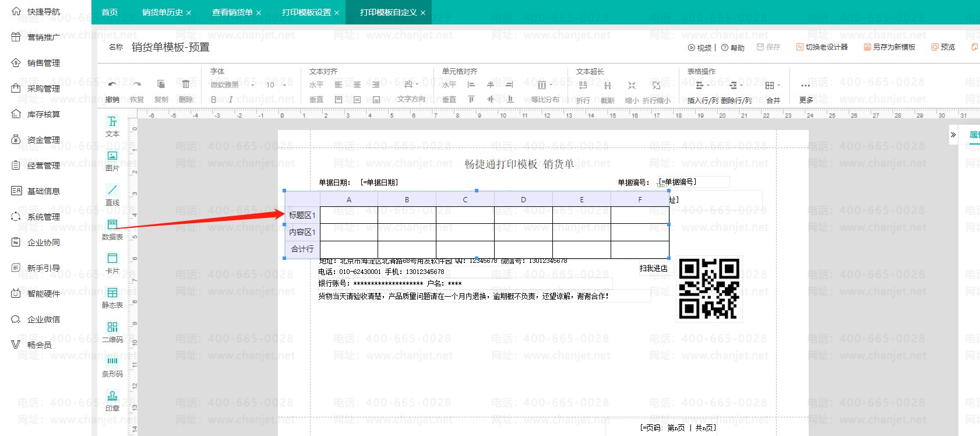Image resolution: width=980 pixels, height=436 pixels.
Task: Insert a 静态表 (Static table) element
Action: 112,297
